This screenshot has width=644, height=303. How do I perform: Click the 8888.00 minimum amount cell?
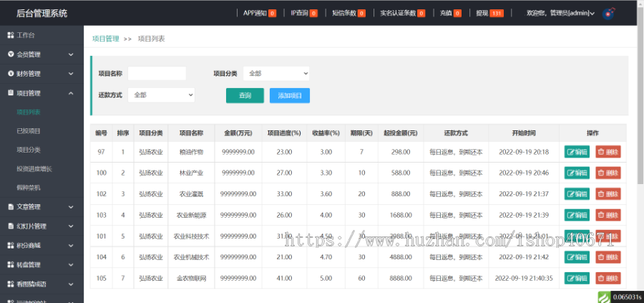click(x=401, y=279)
